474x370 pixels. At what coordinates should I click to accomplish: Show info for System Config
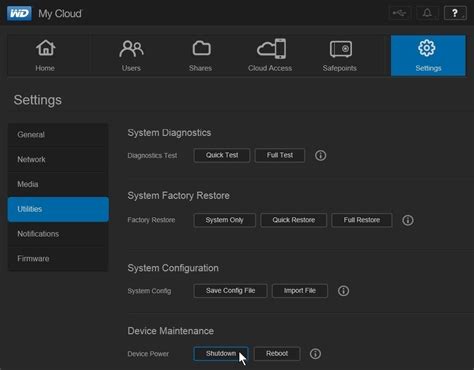coord(344,291)
